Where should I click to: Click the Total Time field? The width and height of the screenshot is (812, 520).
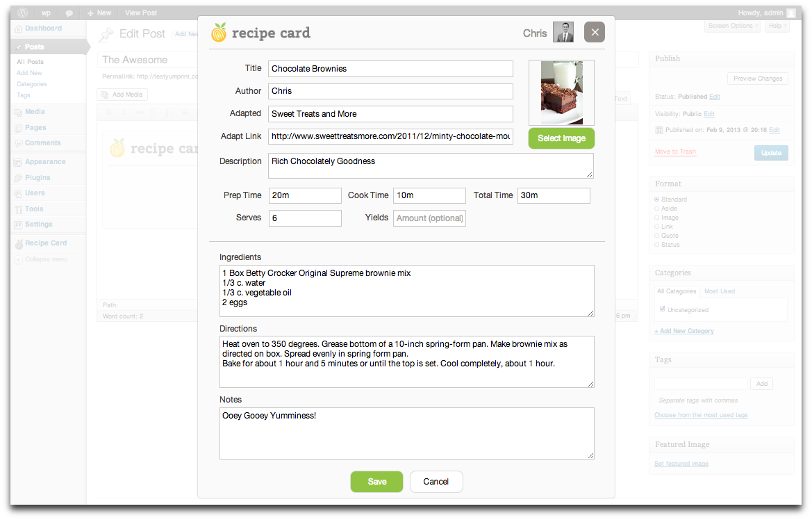(x=554, y=195)
